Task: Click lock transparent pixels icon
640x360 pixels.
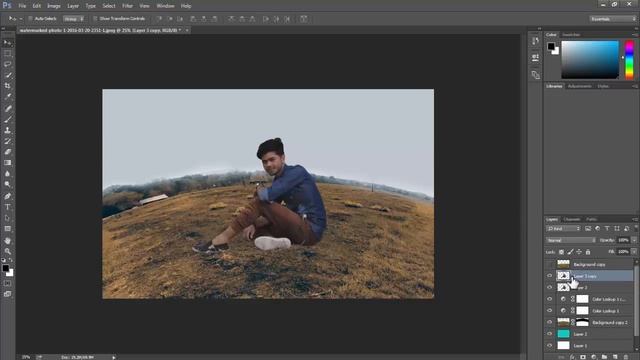Action: 562,252
